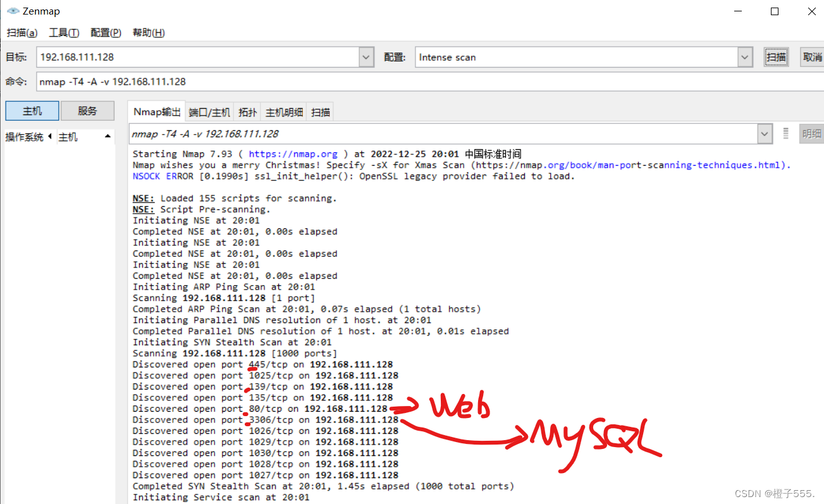Open the 帮助(H) menu
The height and width of the screenshot is (504, 824).
coord(149,33)
